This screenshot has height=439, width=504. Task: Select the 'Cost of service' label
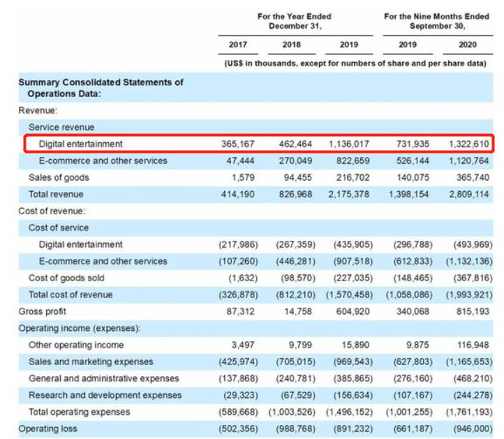(x=59, y=228)
